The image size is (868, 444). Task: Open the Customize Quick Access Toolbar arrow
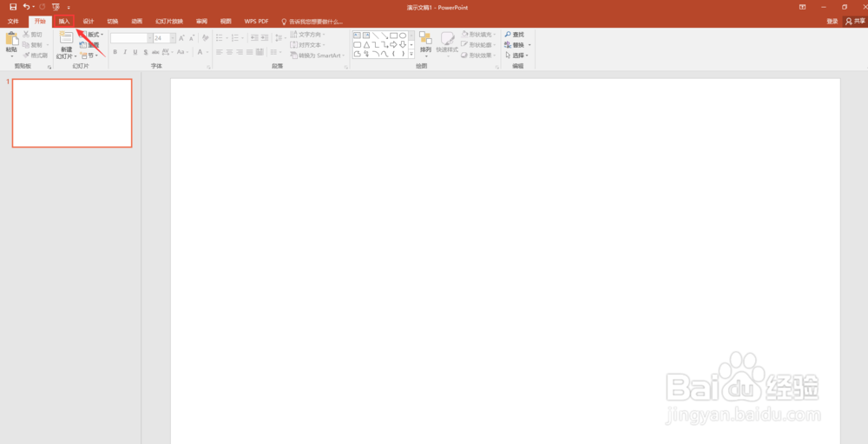pos(69,7)
